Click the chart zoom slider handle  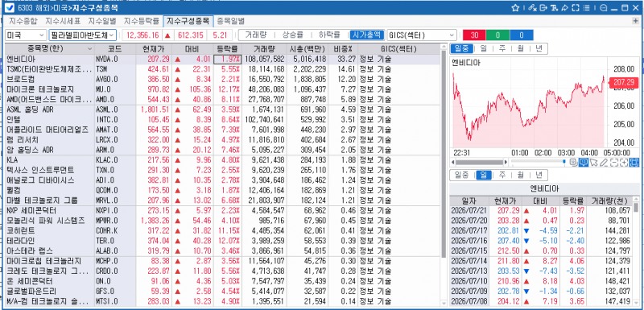pos(564,161)
